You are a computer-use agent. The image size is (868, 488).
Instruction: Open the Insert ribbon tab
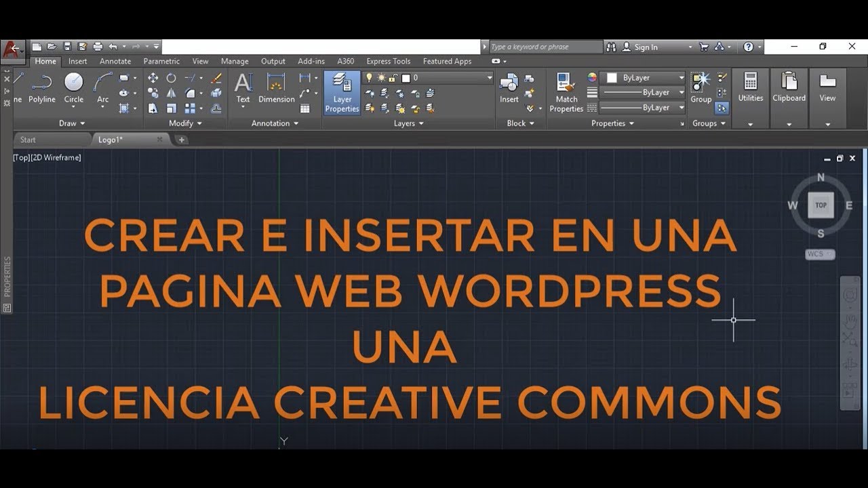(77, 61)
